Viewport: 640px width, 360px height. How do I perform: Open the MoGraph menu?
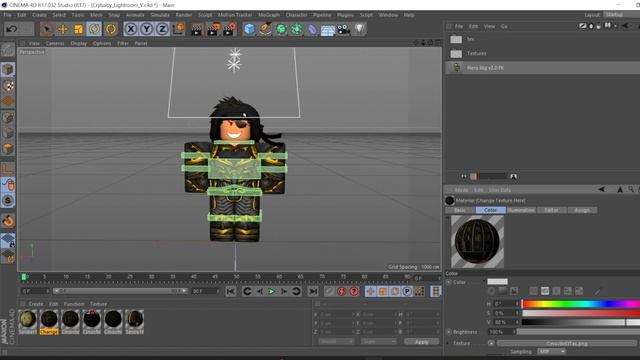pyautogui.click(x=269, y=15)
